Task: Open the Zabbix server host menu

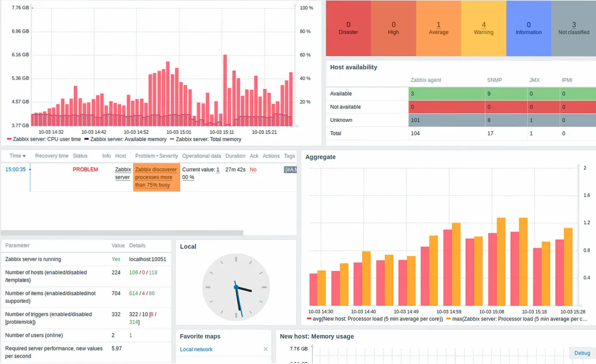Action: [123, 173]
